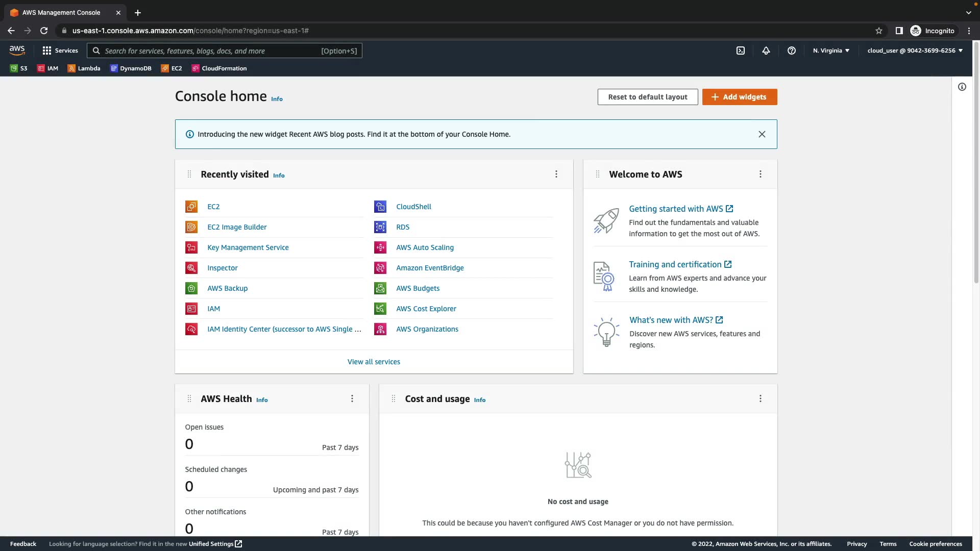980x551 pixels.
Task: Click the Add widgets button
Action: (739, 97)
